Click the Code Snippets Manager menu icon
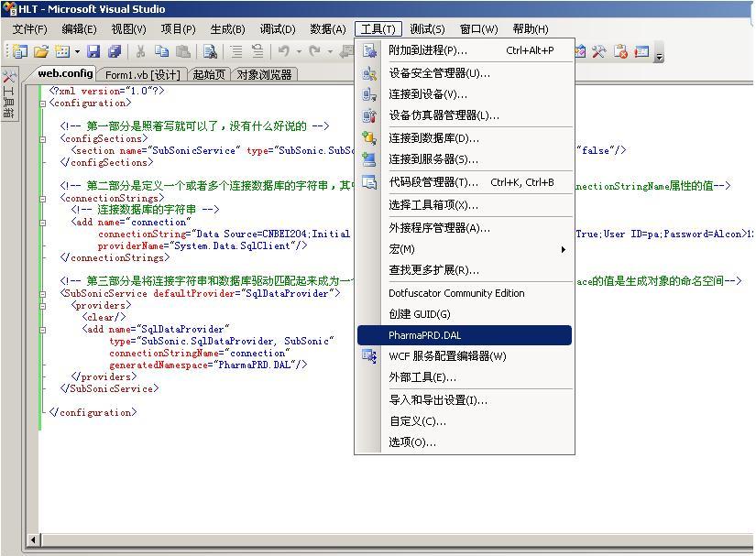This screenshot has height=556, width=756. click(369, 182)
